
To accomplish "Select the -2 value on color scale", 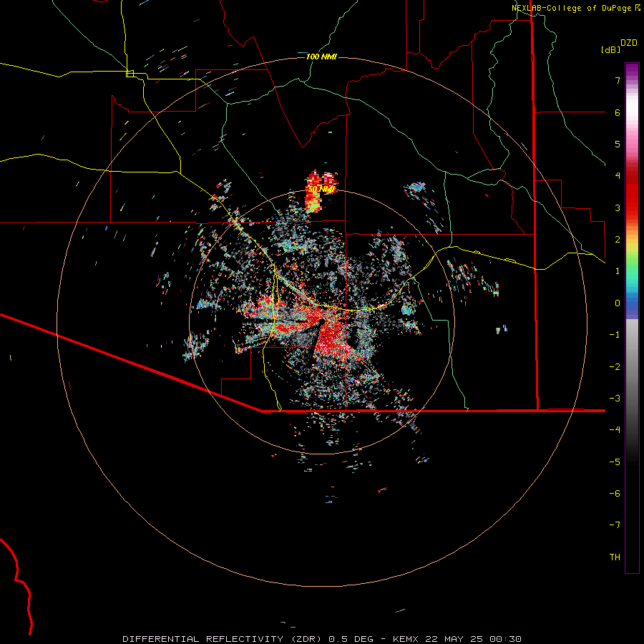I will (x=615, y=367).
